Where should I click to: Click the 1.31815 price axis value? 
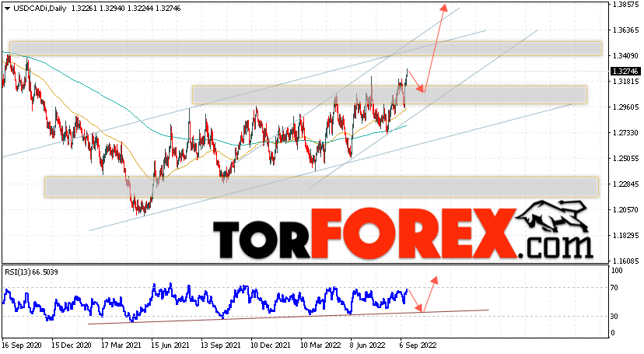[625, 82]
